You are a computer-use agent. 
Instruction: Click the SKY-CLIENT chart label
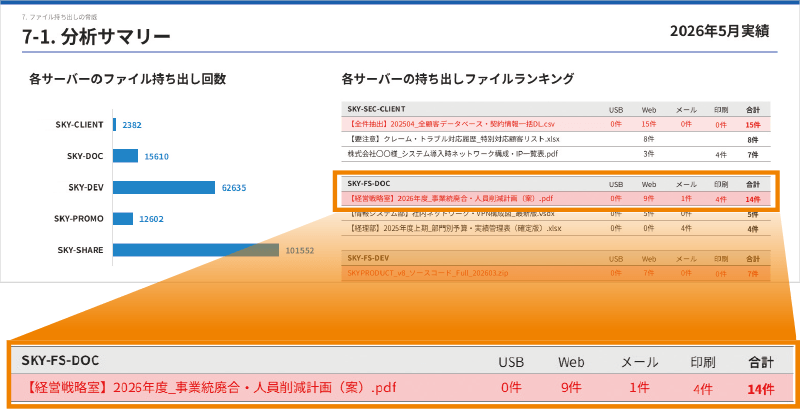(80, 124)
